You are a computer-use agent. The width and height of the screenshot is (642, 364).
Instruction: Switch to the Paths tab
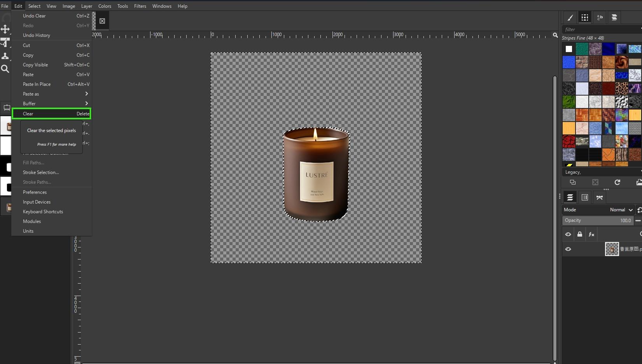600,197
